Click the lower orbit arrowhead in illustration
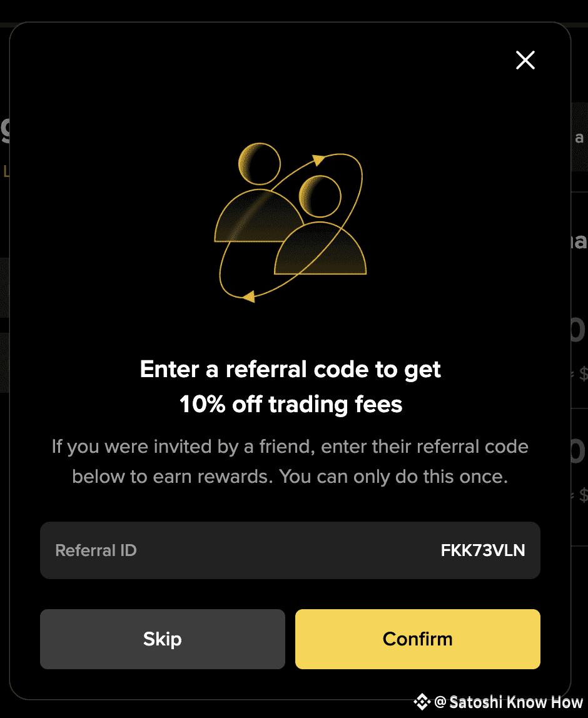588x718 pixels. coord(249,296)
